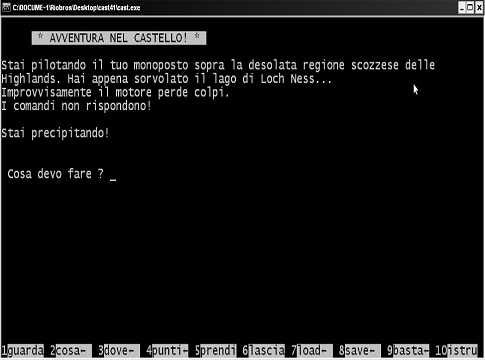Maximize the console window

[x=470, y=7]
